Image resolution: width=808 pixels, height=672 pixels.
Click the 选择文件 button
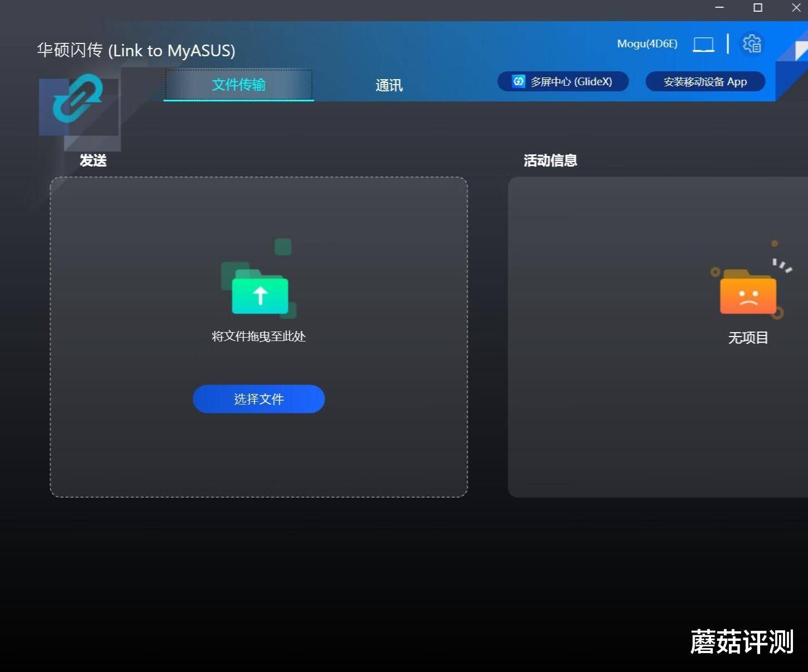click(259, 399)
